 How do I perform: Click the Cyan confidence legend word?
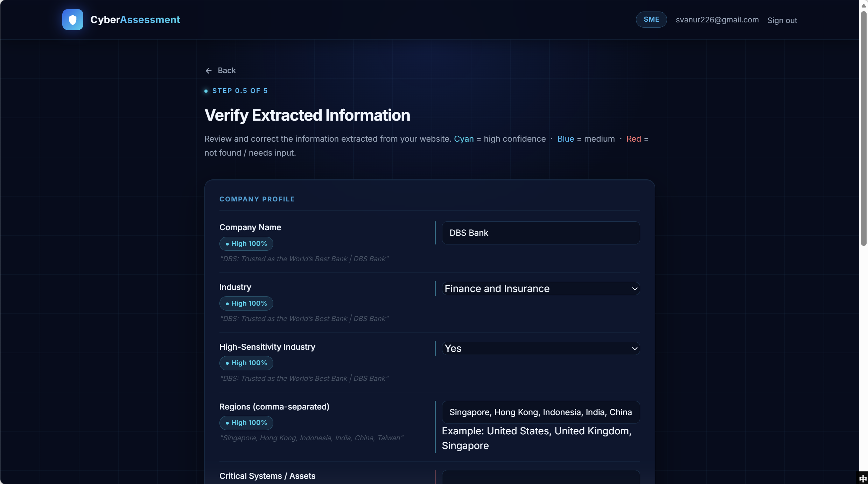(464, 139)
